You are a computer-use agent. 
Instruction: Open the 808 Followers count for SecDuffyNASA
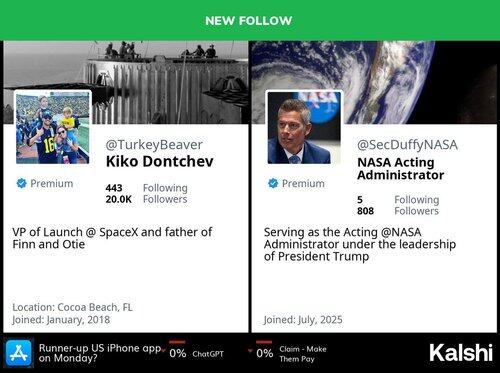click(398, 211)
